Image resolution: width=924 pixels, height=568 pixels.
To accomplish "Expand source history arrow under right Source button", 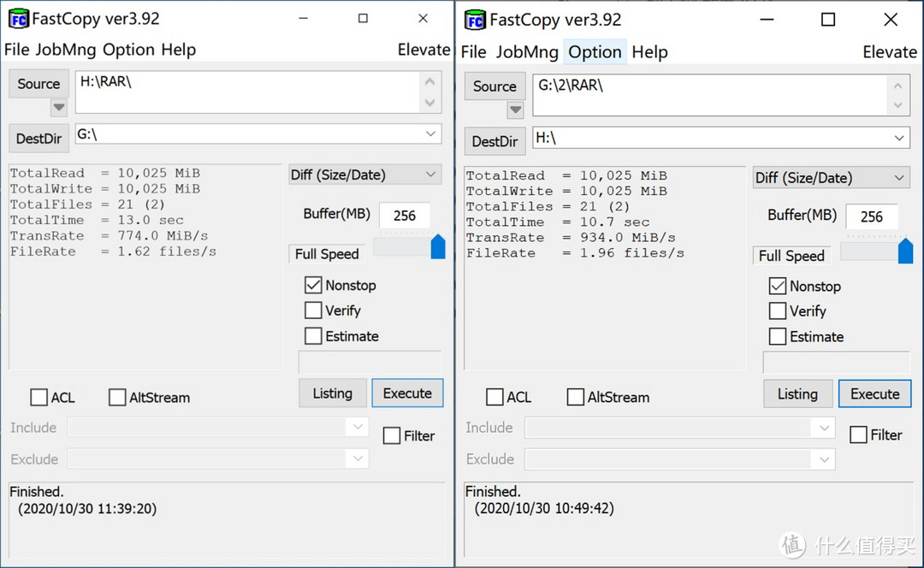I will (x=515, y=109).
